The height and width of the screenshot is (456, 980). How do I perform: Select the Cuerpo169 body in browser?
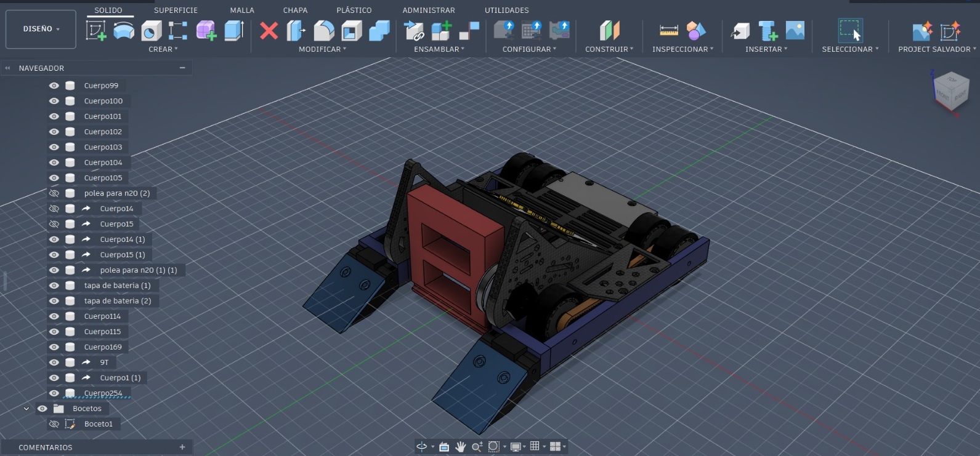point(103,347)
